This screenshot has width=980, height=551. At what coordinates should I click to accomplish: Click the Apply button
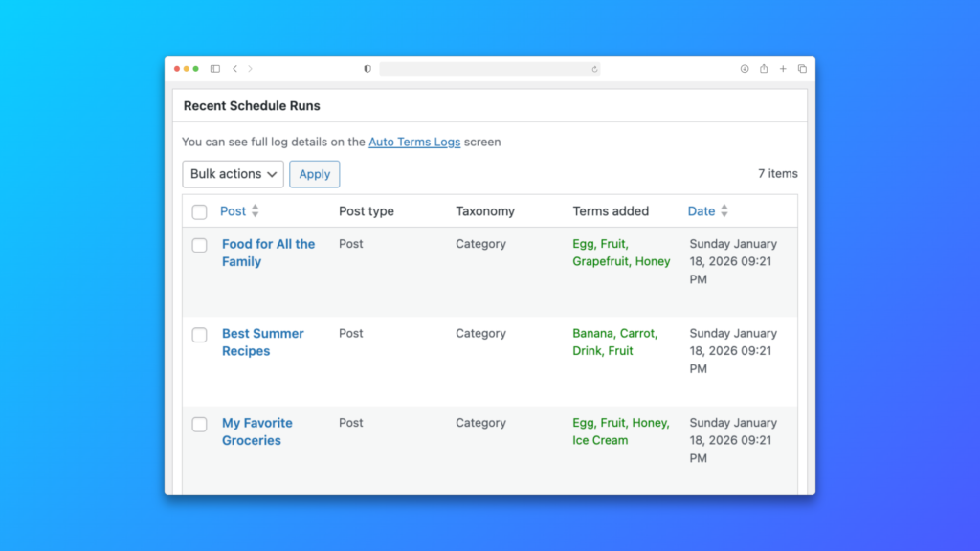[x=314, y=174]
